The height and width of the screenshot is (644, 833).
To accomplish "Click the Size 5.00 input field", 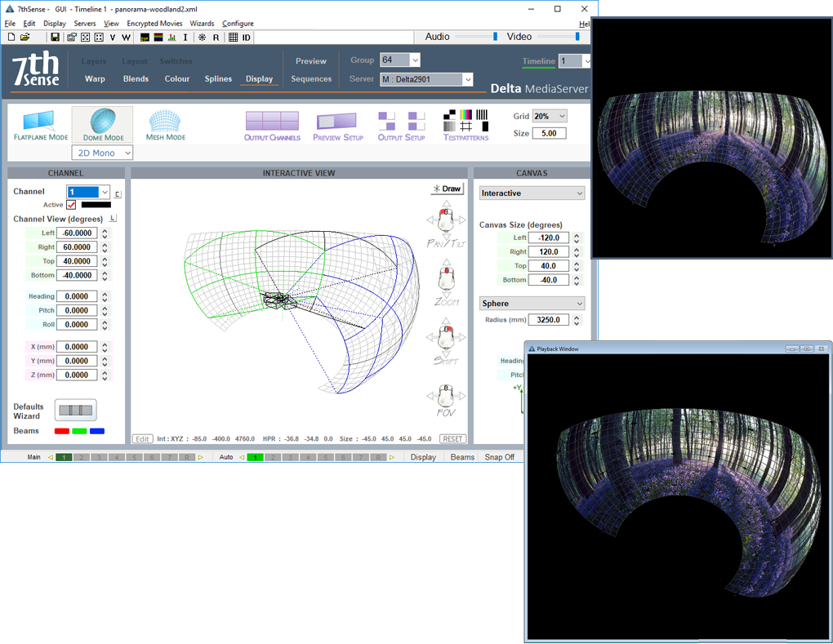I will point(549,133).
